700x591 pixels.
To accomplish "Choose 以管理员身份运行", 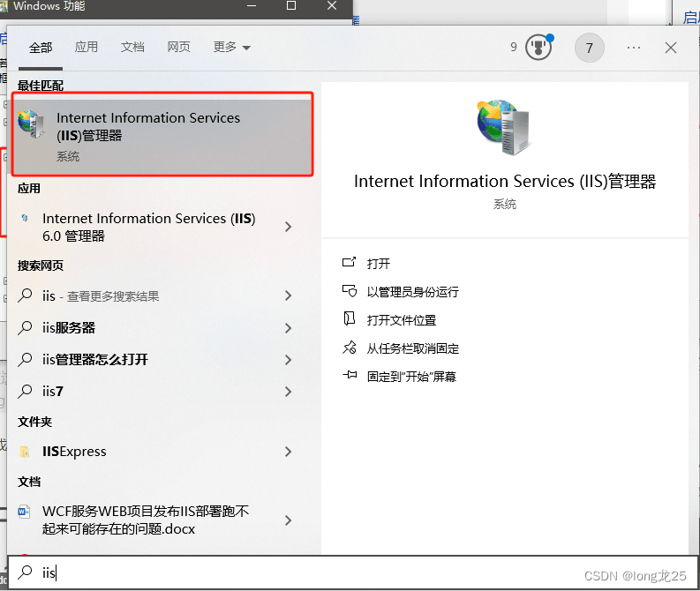I will 413,292.
